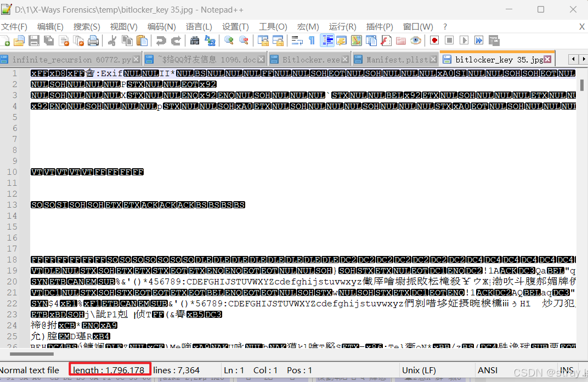Cut selection with the scissors icon
This screenshot has height=382, width=588.
pos(112,41)
